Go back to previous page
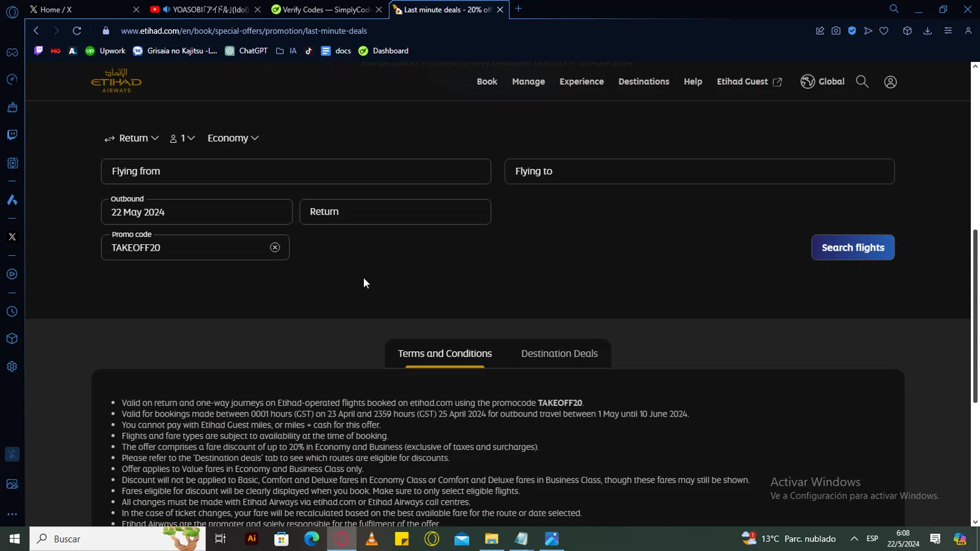The width and height of the screenshot is (980, 551). pos(36,31)
